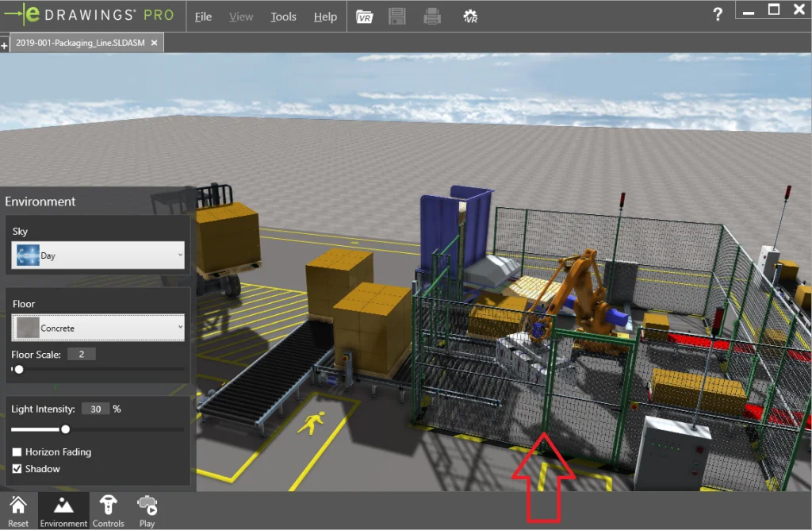Click the Reset home icon
This screenshot has width=812, height=530.
click(x=18, y=510)
